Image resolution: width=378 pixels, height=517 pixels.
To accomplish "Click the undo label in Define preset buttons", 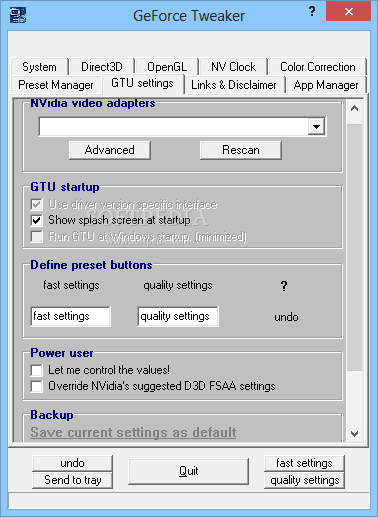I will (286, 317).
